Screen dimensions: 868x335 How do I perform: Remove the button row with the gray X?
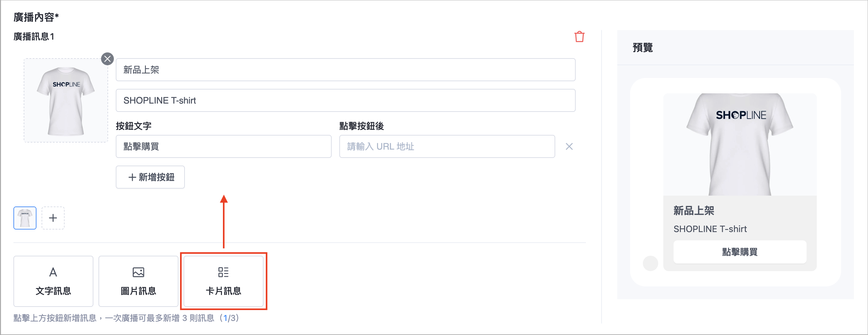coord(569,146)
